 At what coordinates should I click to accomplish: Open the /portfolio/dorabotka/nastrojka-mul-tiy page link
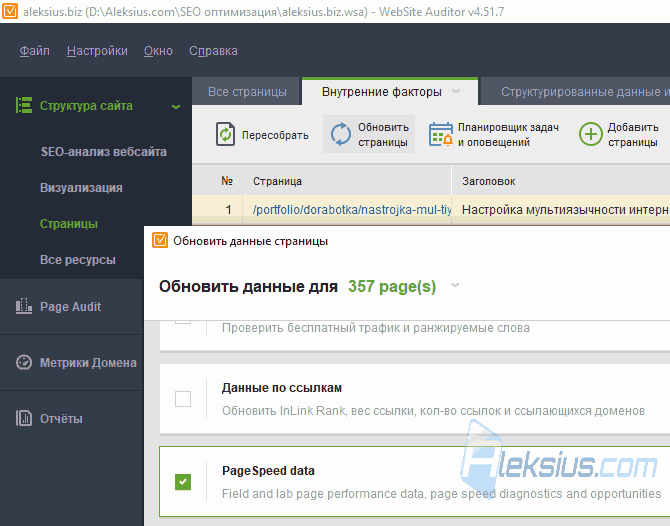click(x=352, y=210)
